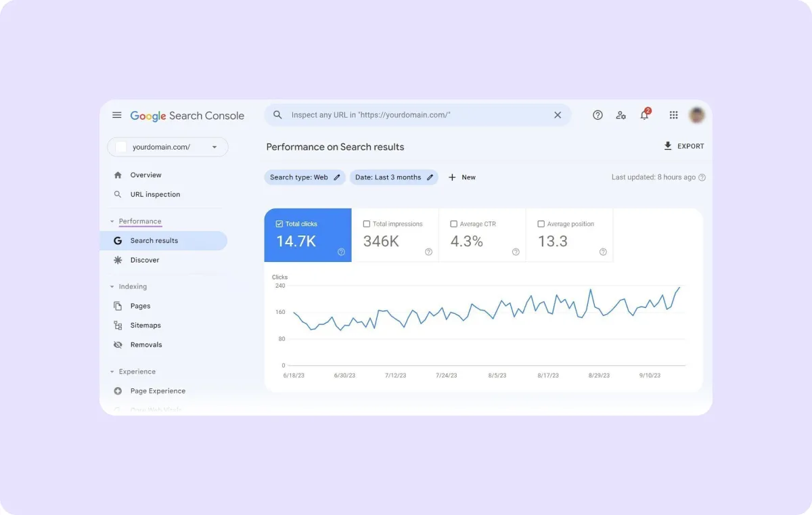Collapse the Experience section arrow
Screen dimensions: 812x515
pyautogui.click(x=112, y=372)
